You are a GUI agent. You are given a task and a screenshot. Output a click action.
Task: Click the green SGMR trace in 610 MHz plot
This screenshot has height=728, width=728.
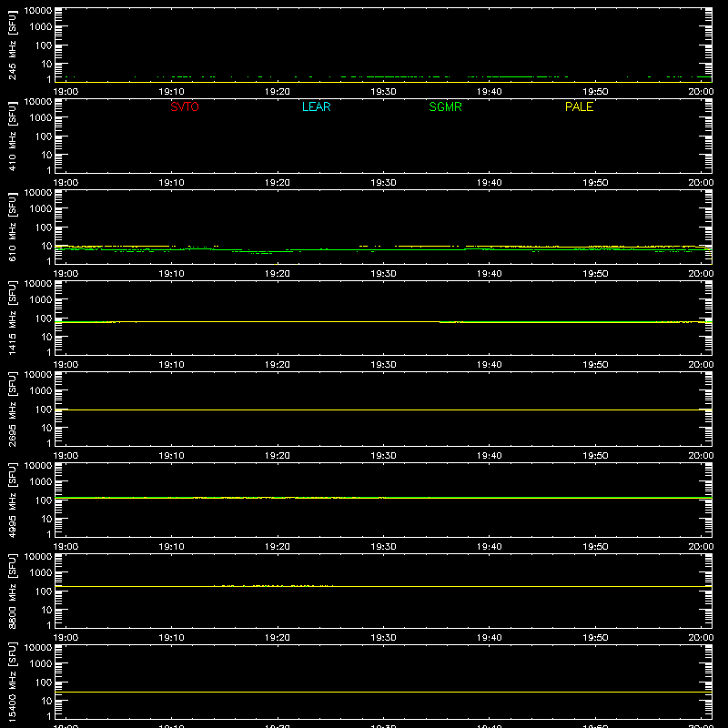383,249
